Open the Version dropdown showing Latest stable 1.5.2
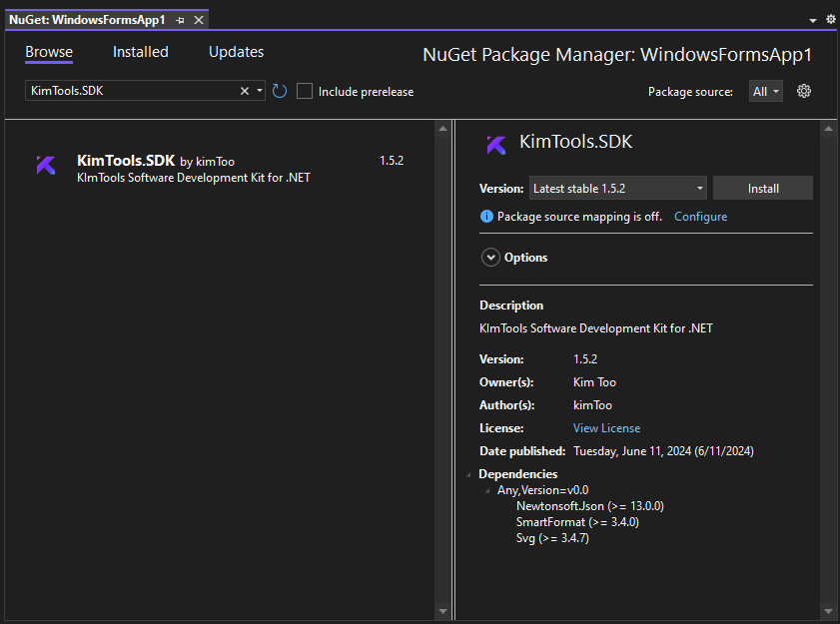 618,188
